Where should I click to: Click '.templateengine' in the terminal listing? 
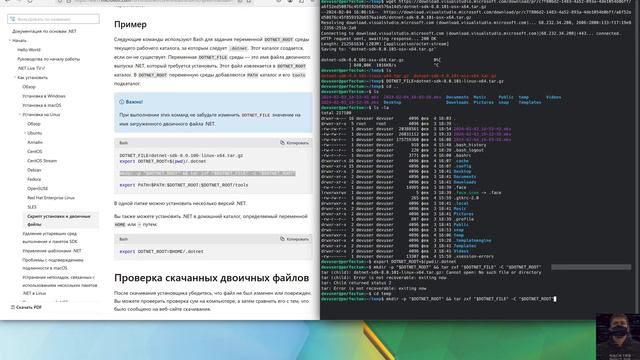(x=472, y=240)
